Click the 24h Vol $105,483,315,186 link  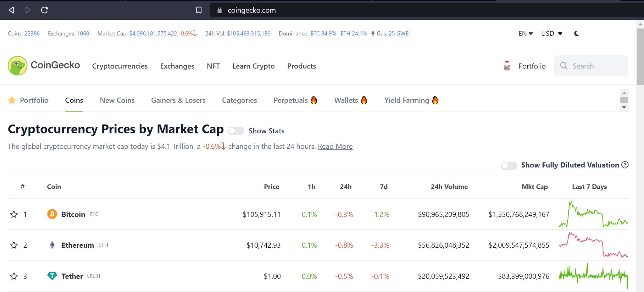click(249, 33)
